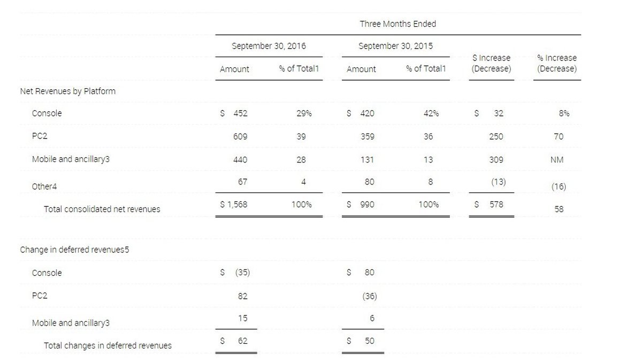The image size is (642, 364).
Task: Click the "NM" percent change cell
Action: click(x=556, y=159)
